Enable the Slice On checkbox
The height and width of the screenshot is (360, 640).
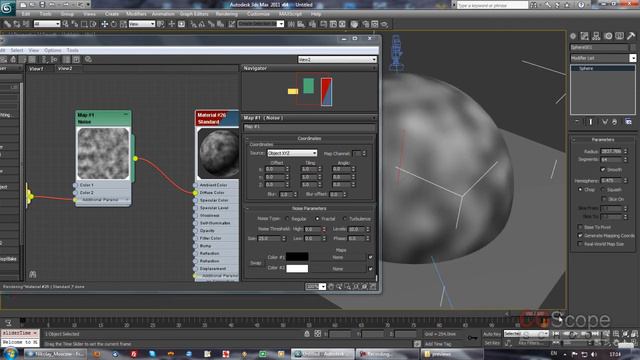[x=604, y=199]
